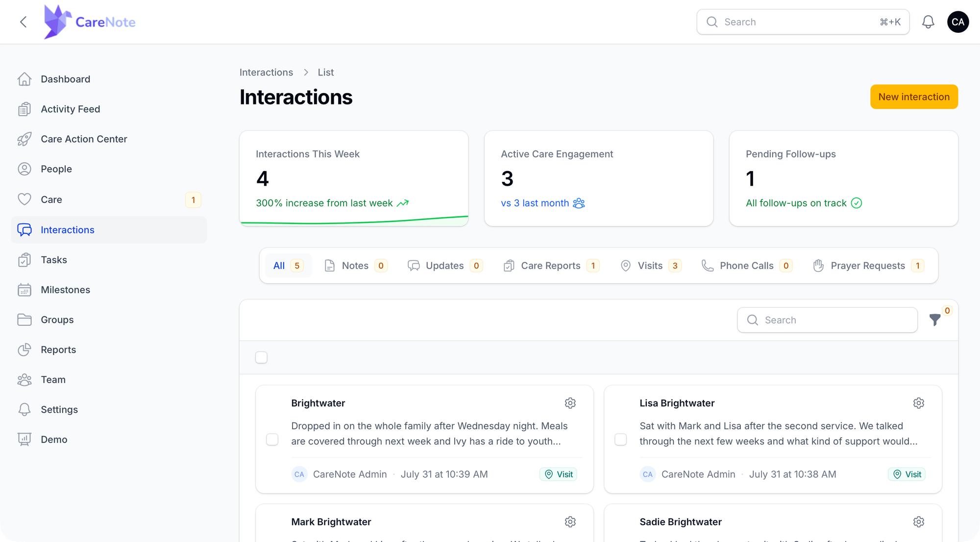Click the People person icon

click(x=24, y=169)
